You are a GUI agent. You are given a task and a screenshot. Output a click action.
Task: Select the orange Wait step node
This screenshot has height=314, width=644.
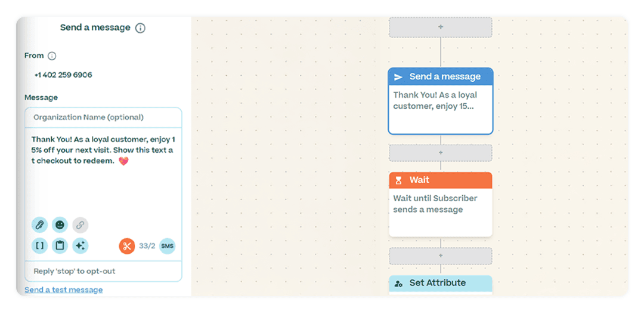440,204
